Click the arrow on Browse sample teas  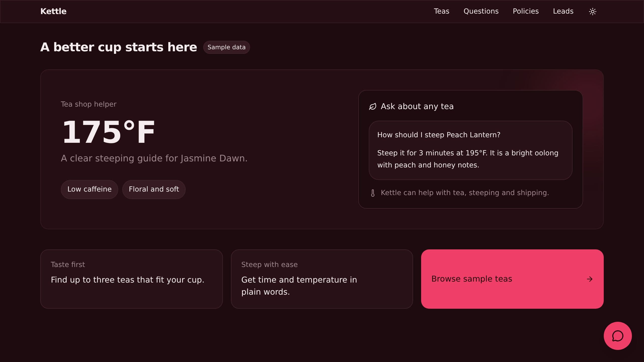[589, 279]
